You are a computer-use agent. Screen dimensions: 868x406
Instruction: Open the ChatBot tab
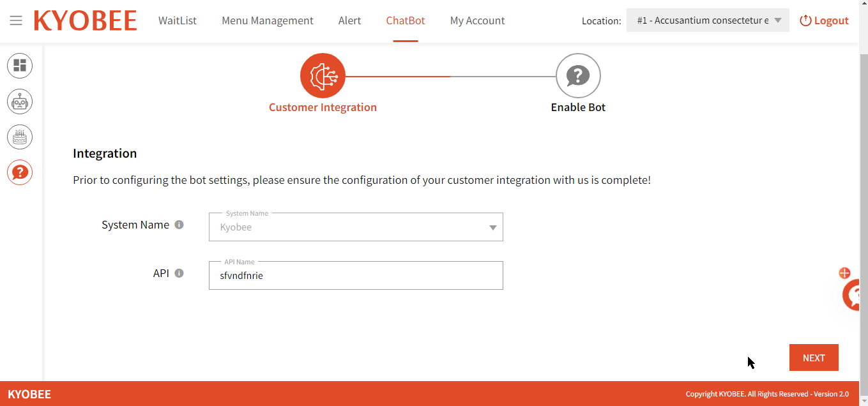coord(406,20)
